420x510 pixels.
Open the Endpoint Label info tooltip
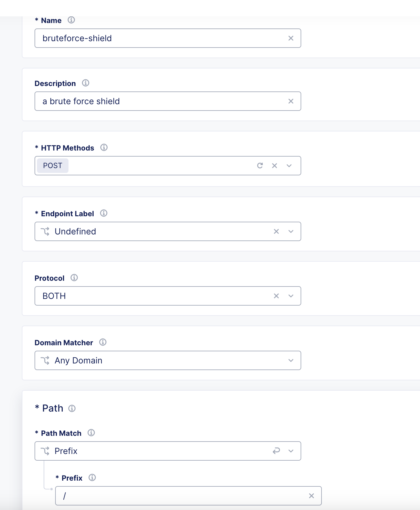coord(104,213)
